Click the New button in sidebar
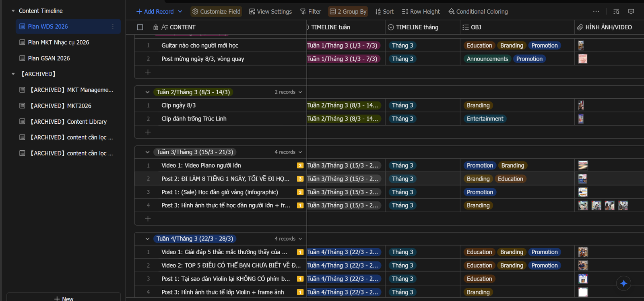This screenshot has width=644, height=301. coord(64,298)
